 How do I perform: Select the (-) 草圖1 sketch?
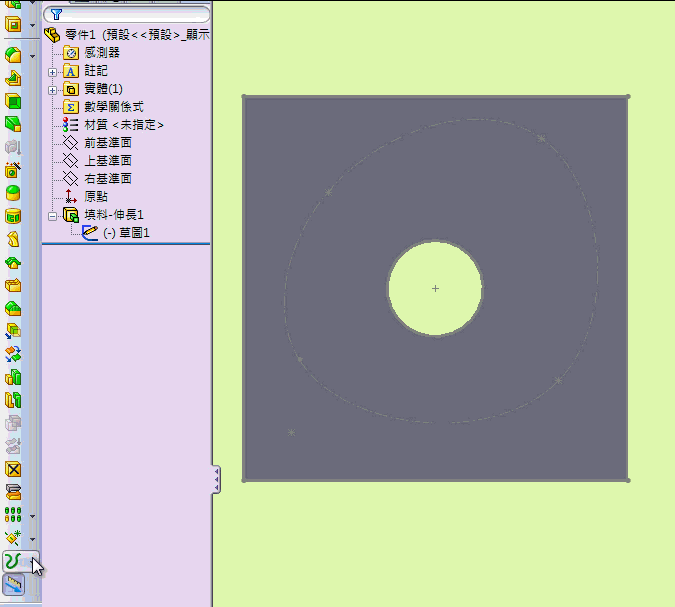pyautogui.click(x=116, y=233)
